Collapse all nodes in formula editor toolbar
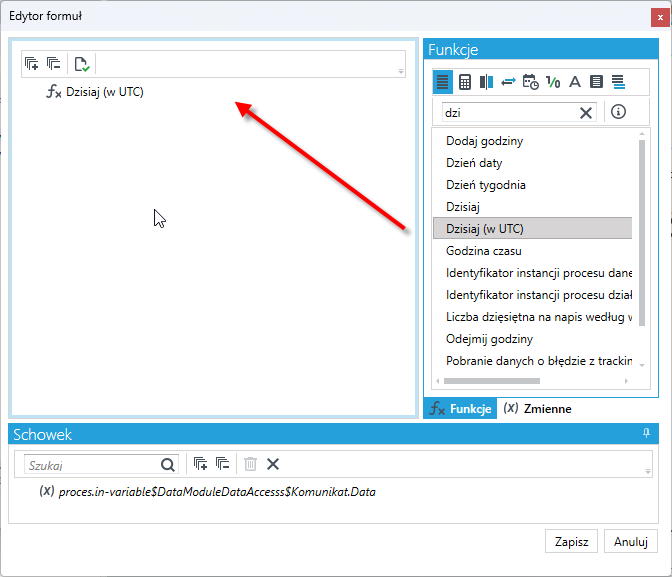The width and height of the screenshot is (672, 577). [x=54, y=64]
